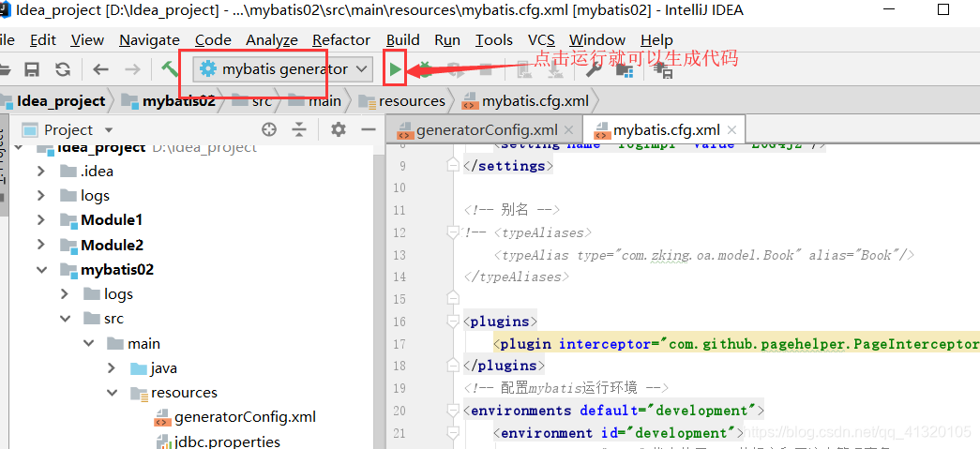Screen dimensions: 980x449
Task: Toggle fold marker at line 18 closing plugins
Action: point(454,366)
